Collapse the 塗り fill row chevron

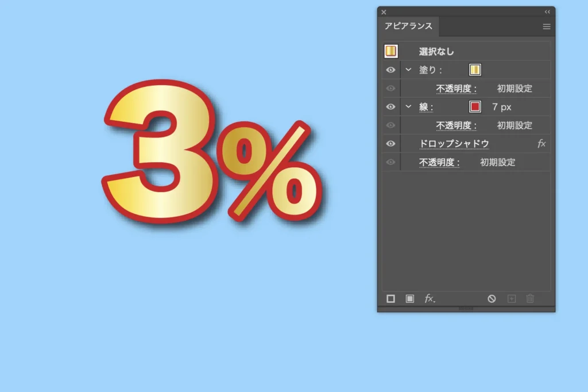coord(409,70)
